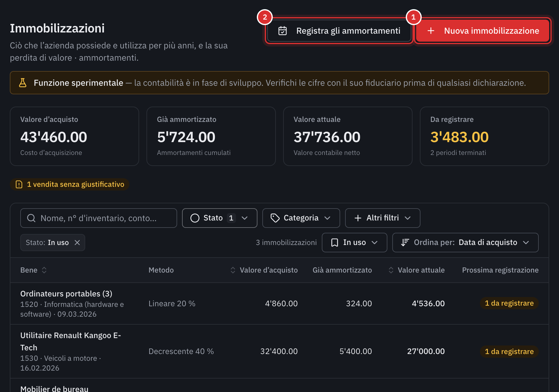Focus the Nome, n° d'inventario search field
Image resolution: width=559 pixels, height=392 pixels.
point(99,218)
